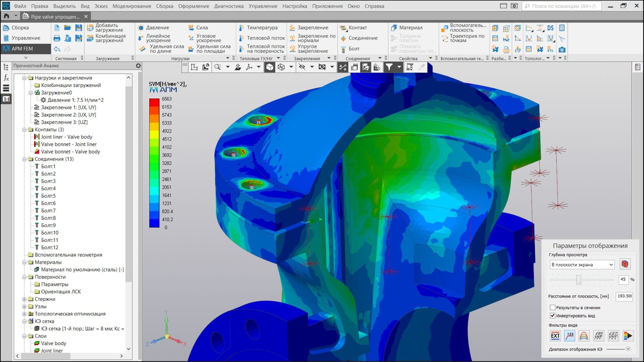
Task: Click the Расстояние от плоскости value field
Action: click(624, 296)
